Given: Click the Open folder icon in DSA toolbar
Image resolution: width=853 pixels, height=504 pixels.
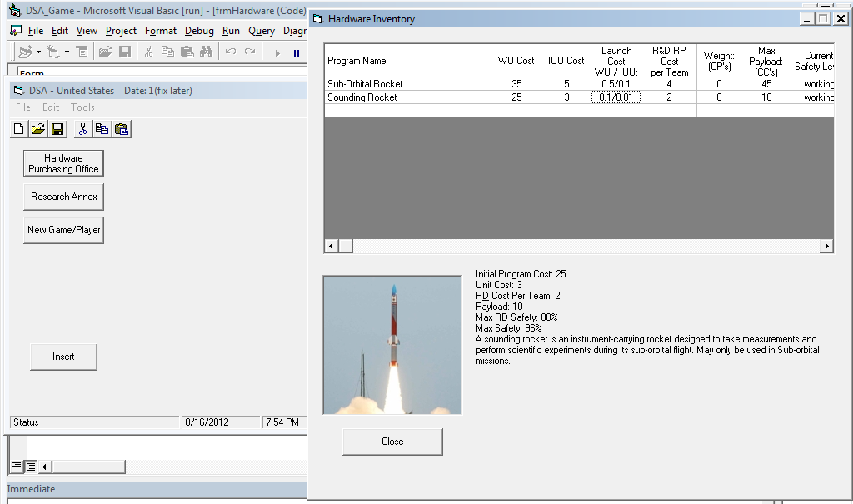Looking at the screenshot, I should 37,129.
